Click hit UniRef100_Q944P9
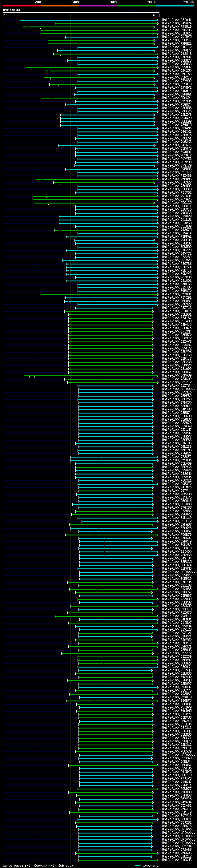Image resolution: width=197 pixels, height=868 pixels. pos(177,118)
